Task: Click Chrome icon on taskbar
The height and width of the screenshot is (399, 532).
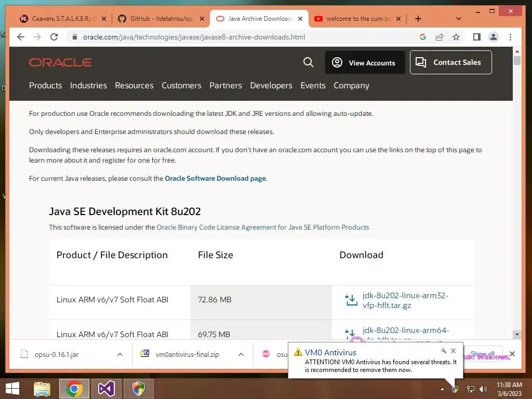Action: [74, 389]
